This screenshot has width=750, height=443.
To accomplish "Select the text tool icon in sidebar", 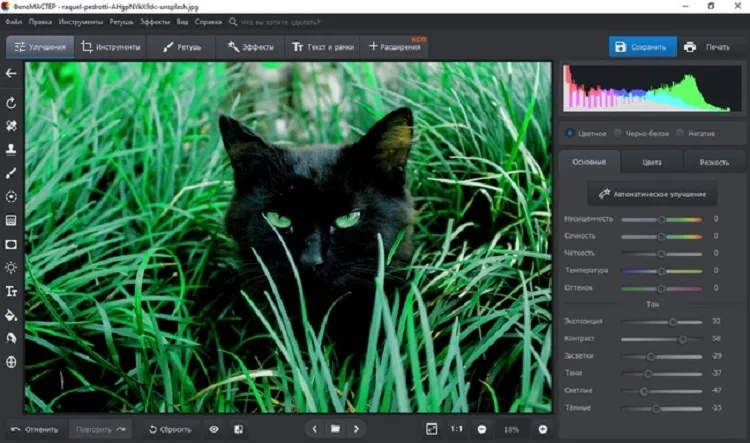I will tap(11, 291).
